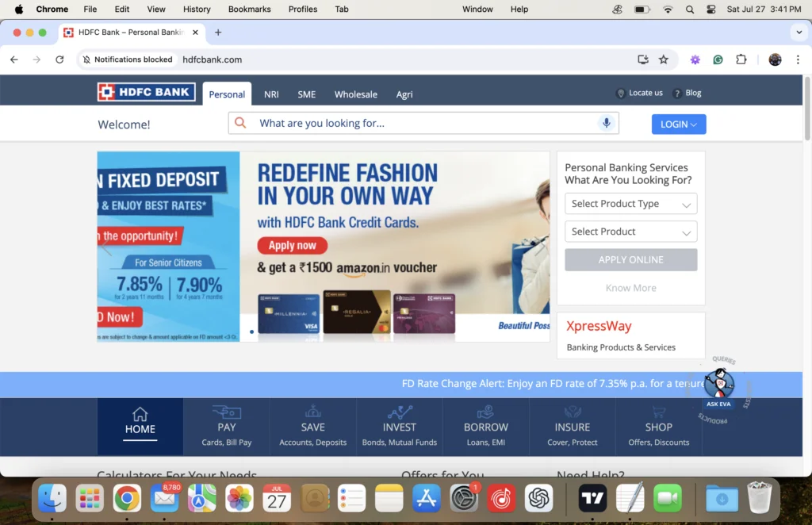Close the HDFC Bank tab

tap(195, 32)
